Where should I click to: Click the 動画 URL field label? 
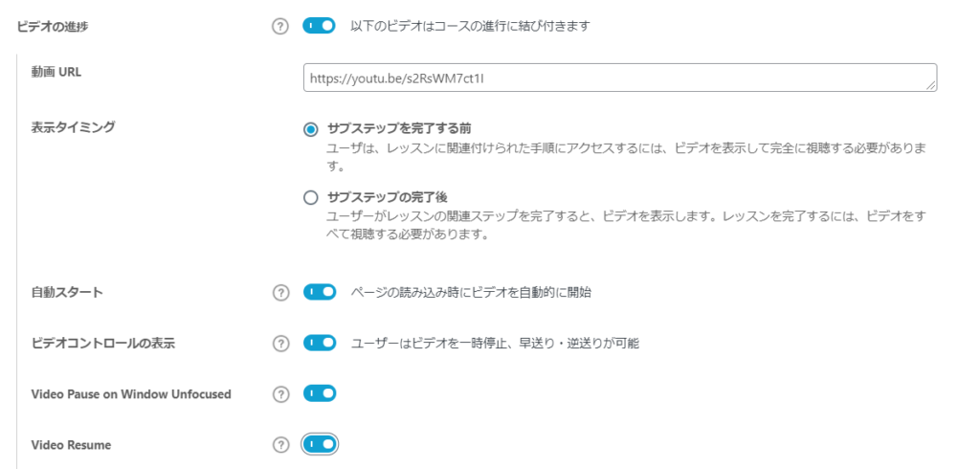(x=56, y=72)
